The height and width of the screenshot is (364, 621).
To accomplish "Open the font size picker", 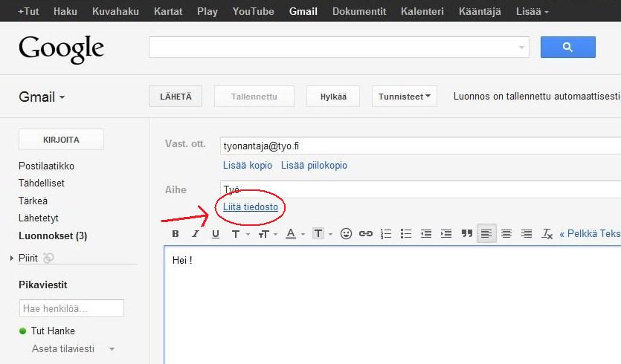I will click(x=268, y=234).
